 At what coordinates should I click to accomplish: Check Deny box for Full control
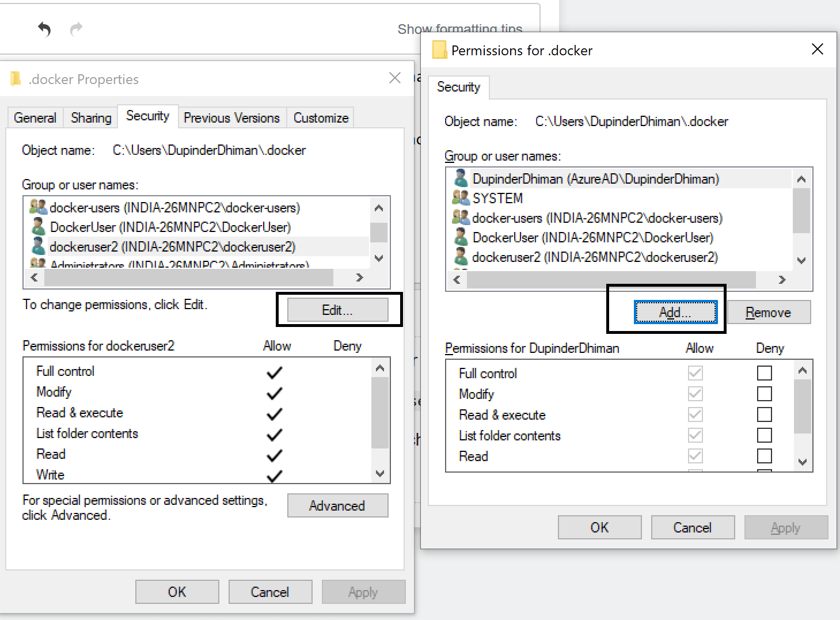pyautogui.click(x=764, y=374)
